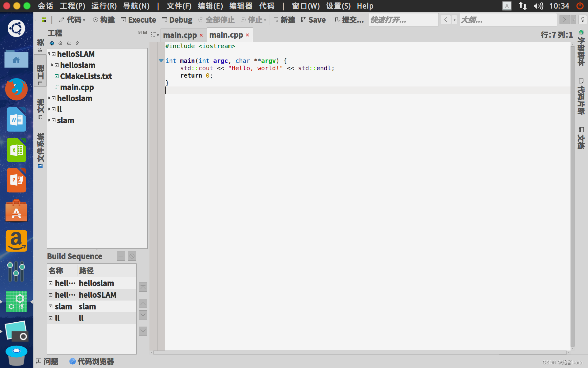Screen dimensions: 588x368
Task: Add an entry with the Build Sequence plus button
Action: [120, 256]
